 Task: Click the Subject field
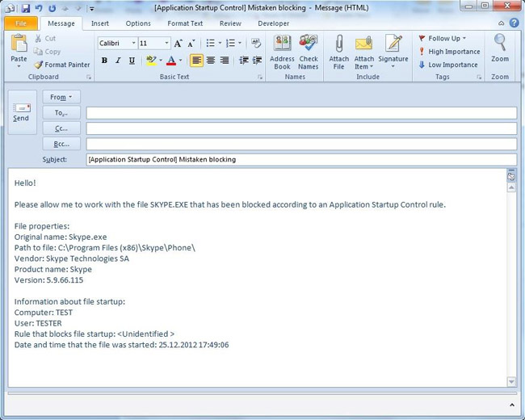click(301, 159)
